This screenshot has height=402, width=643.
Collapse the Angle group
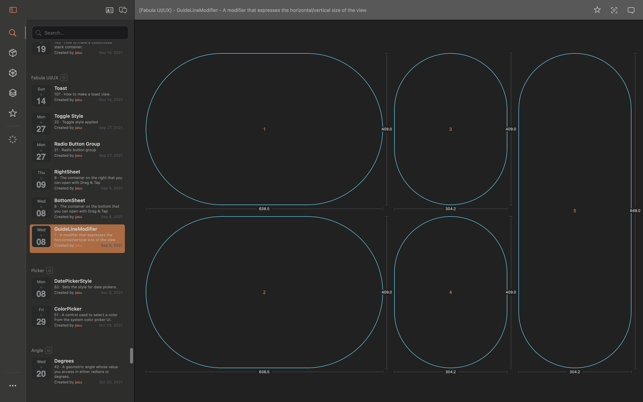pyautogui.click(x=49, y=351)
